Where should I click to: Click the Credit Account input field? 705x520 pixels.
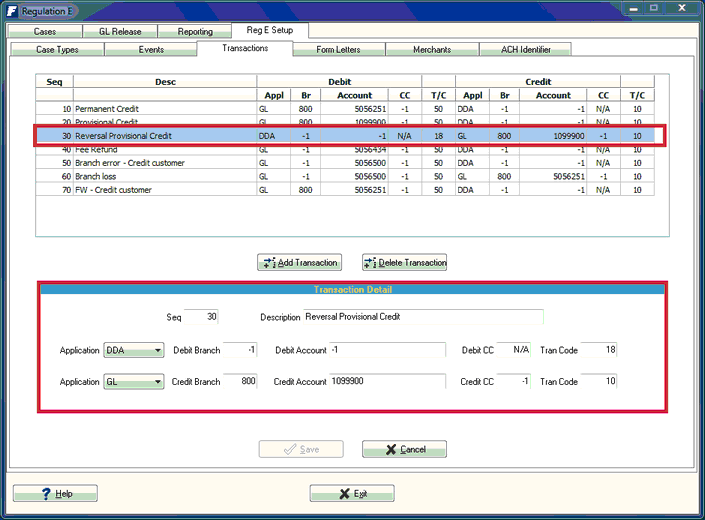(x=387, y=382)
